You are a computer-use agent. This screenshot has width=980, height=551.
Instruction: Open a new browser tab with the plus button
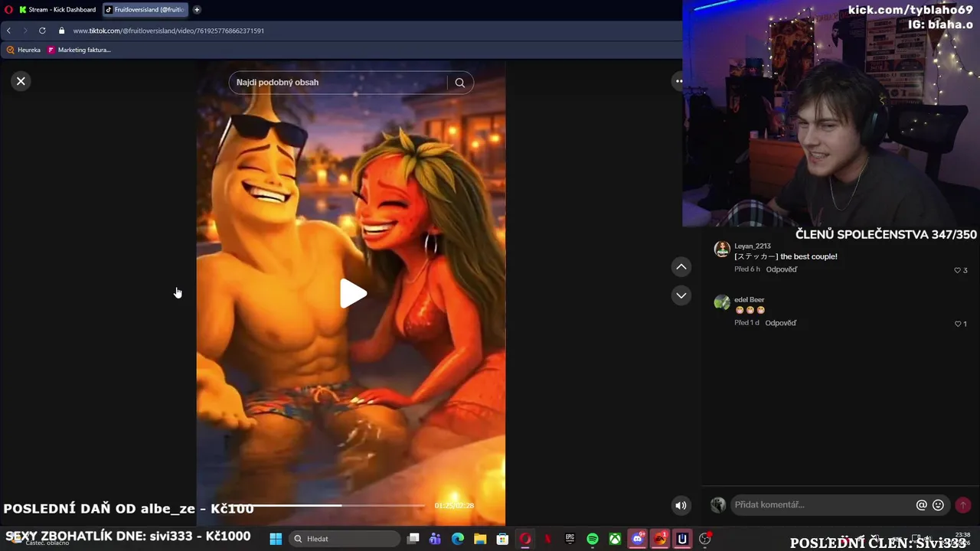197,10
